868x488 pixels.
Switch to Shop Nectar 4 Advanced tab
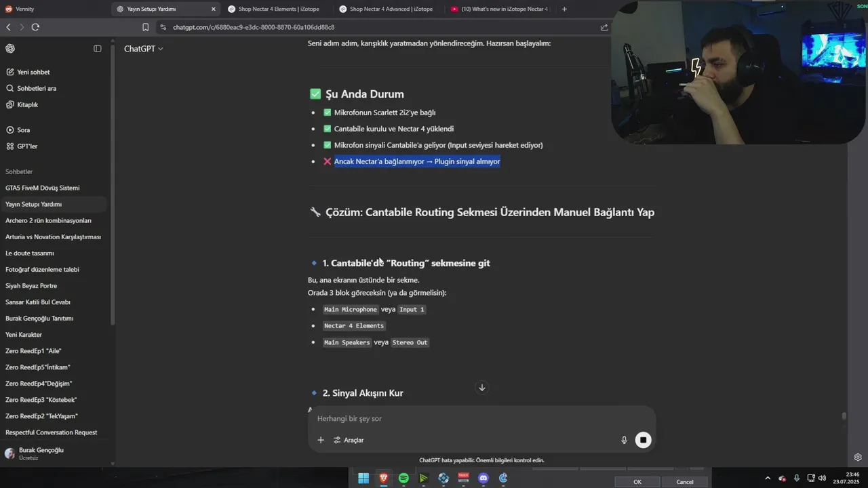click(x=386, y=9)
